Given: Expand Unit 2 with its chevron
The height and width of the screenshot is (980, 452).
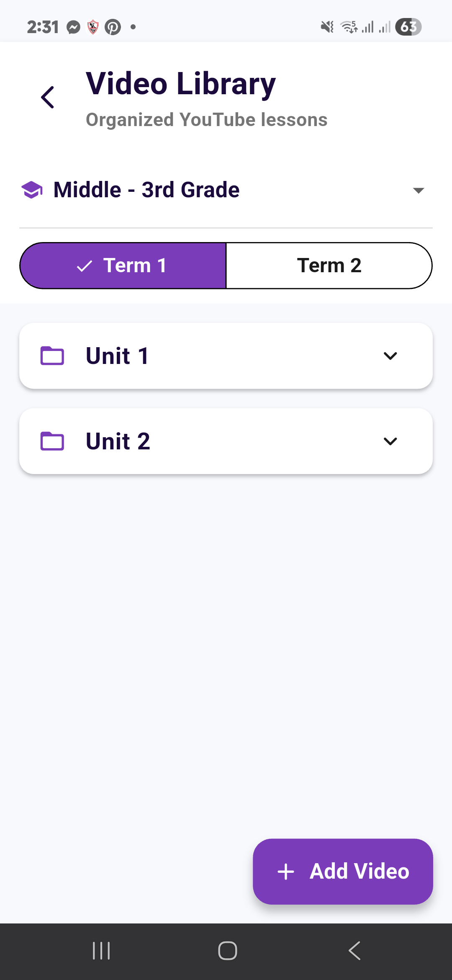Looking at the screenshot, I should pos(390,441).
